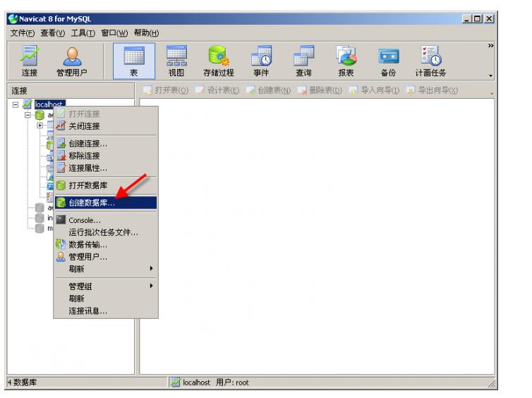Expand the main toolbar overflow chevron
The height and width of the screenshot is (398, 532).
click(490, 45)
